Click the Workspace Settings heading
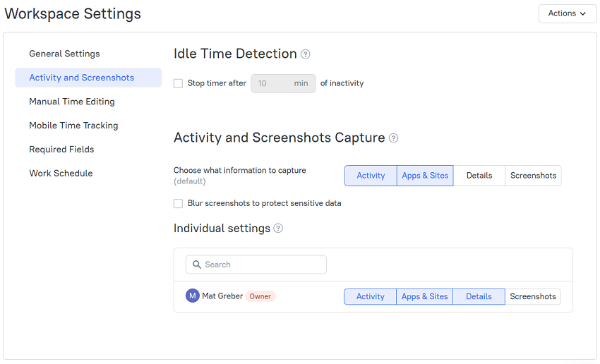 point(73,14)
